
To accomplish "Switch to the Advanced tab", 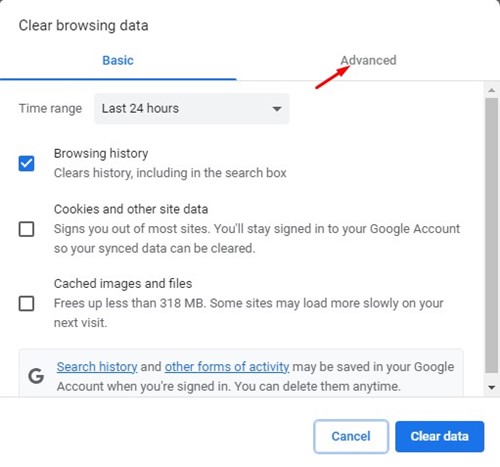I will [x=368, y=60].
